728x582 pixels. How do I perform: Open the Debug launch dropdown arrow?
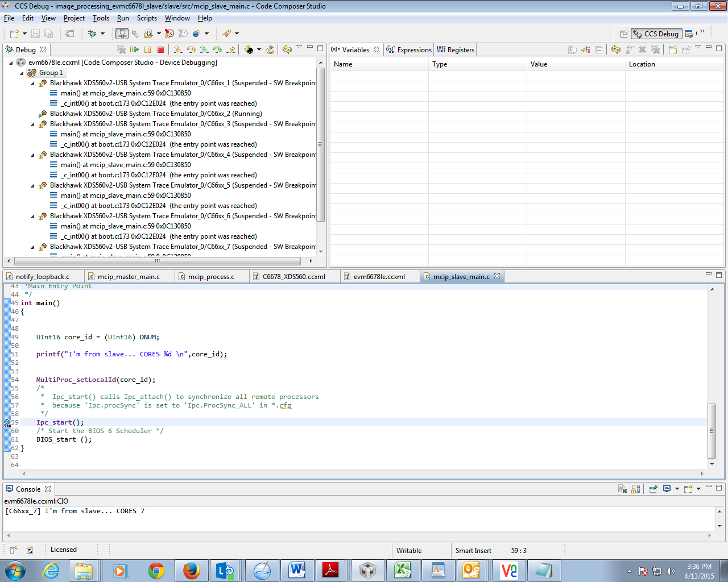coord(102,34)
